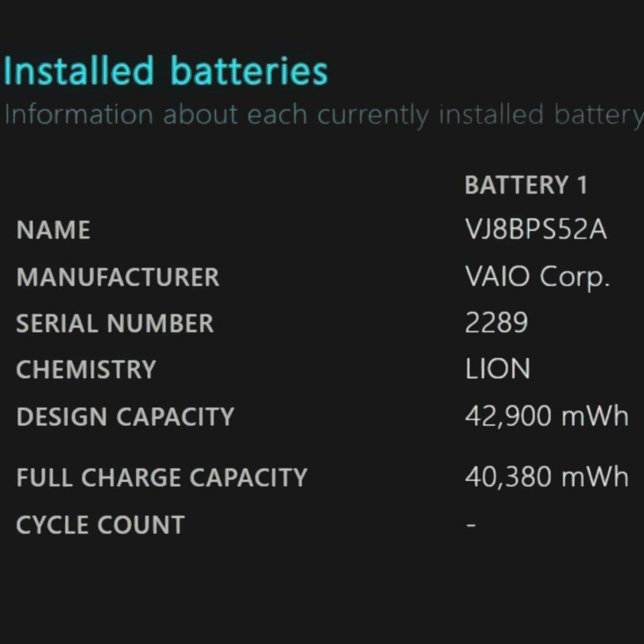The height and width of the screenshot is (644, 644).
Task: Select the BATTERY 1 column header
Action: click(526, 185)
